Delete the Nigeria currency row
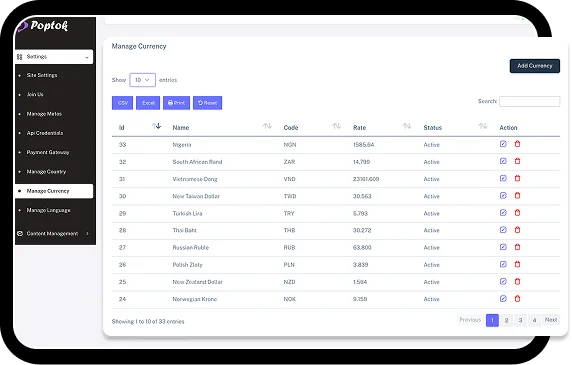572x365 pixels. click(x=517, y=144)
